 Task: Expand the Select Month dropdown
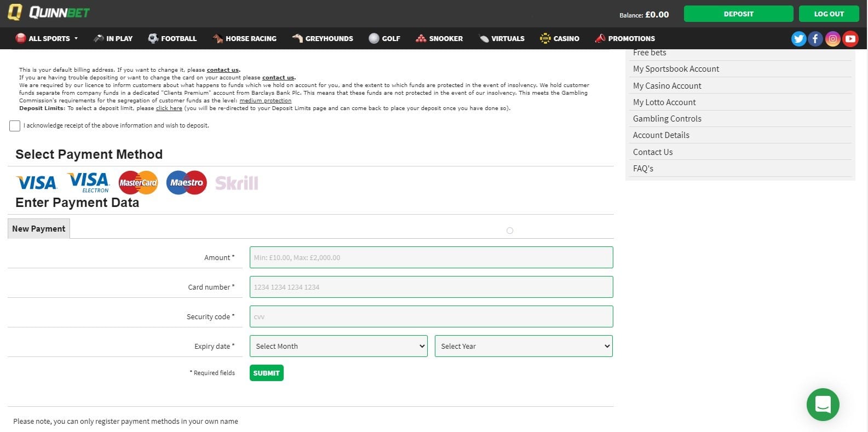point(338,346)
